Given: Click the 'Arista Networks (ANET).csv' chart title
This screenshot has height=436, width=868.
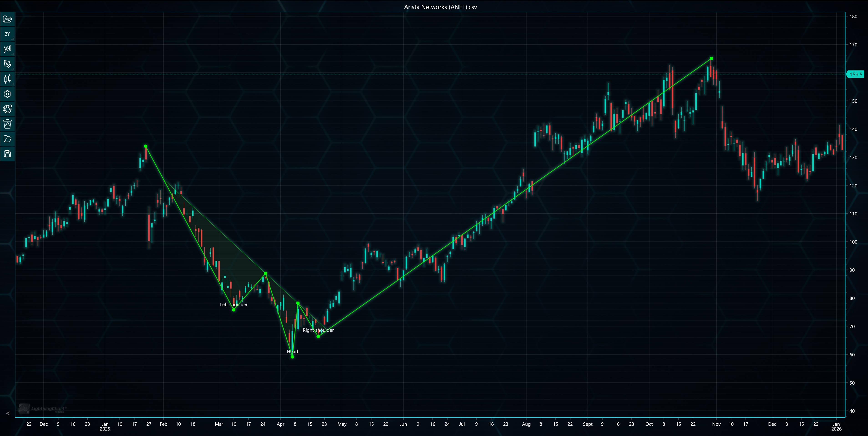Looking at the screenshot, I should coord(440,7).
